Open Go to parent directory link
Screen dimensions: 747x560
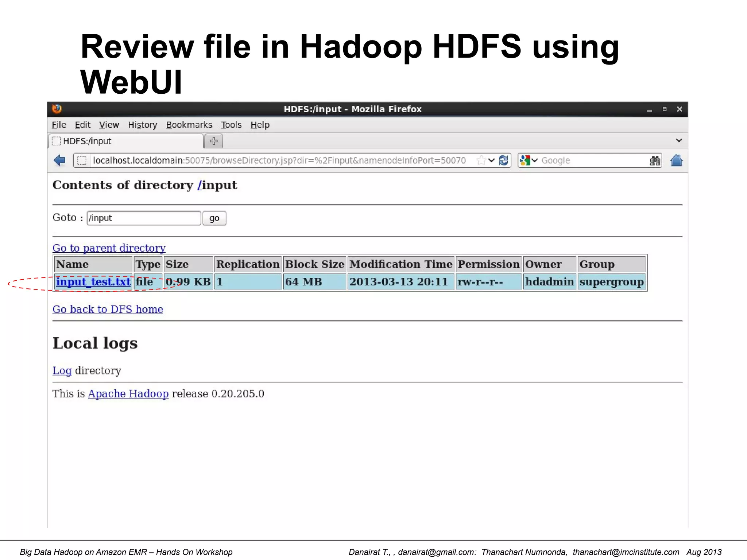pos(109,248)
